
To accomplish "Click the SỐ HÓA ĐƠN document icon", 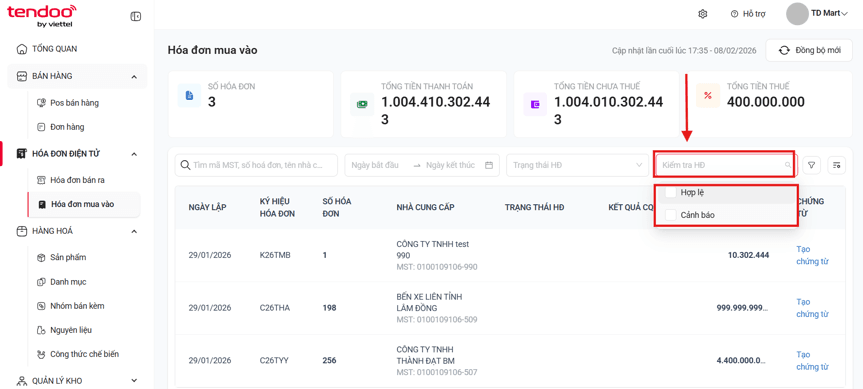I will pyautogui.click(x=189, y=96).
